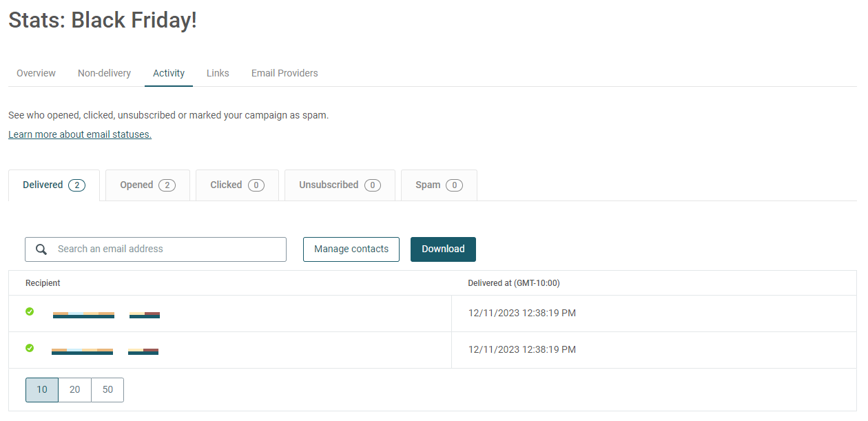Show the Opened recipients tab
Viewport: 868px width, 421px height.
point(147,185)
